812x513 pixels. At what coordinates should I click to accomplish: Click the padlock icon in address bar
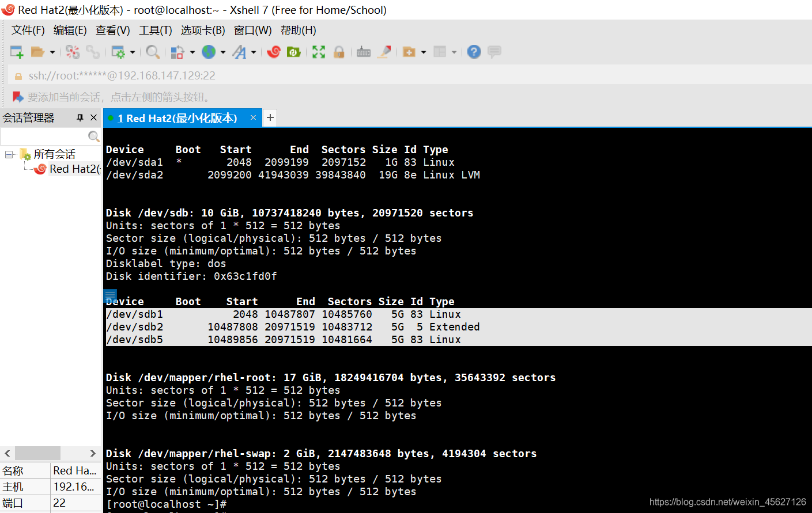18,76
